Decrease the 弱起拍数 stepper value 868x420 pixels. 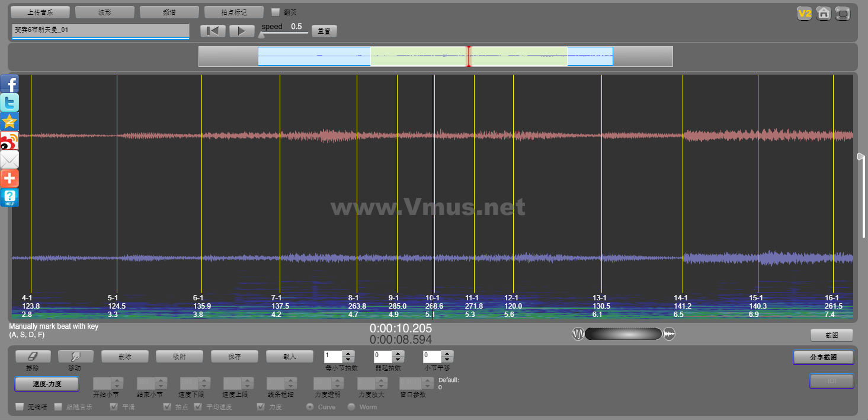(398, 360)
